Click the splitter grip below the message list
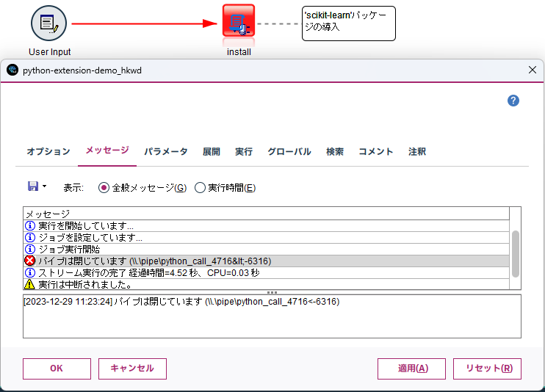 tap(272, 292)
